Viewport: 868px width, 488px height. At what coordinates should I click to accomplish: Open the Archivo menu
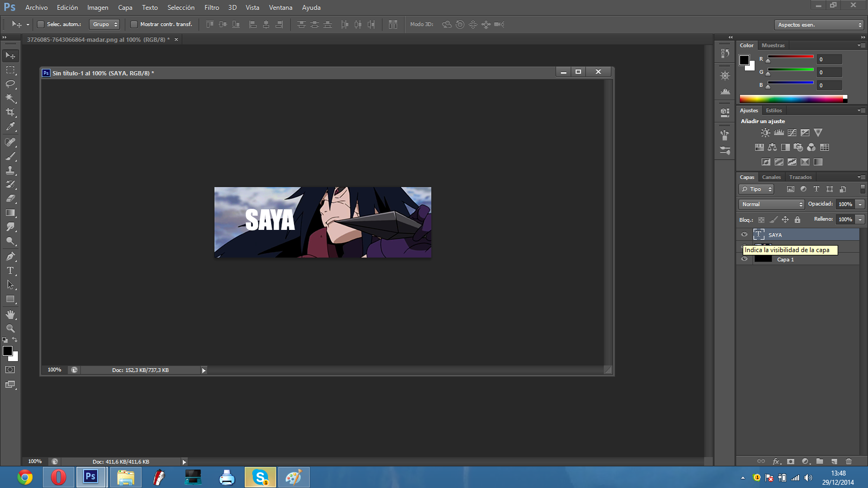point(36,8)
